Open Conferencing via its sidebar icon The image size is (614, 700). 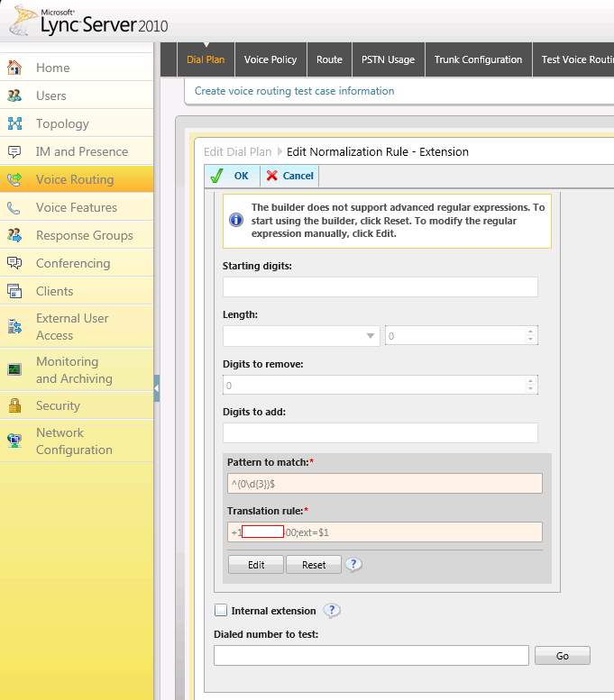pos(14,263)
